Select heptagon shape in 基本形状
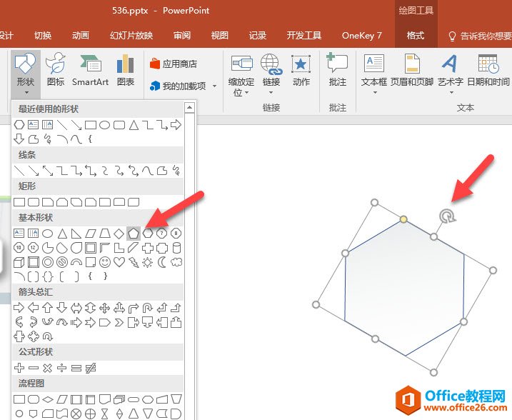512x420 pixels. tap(162, 233)
